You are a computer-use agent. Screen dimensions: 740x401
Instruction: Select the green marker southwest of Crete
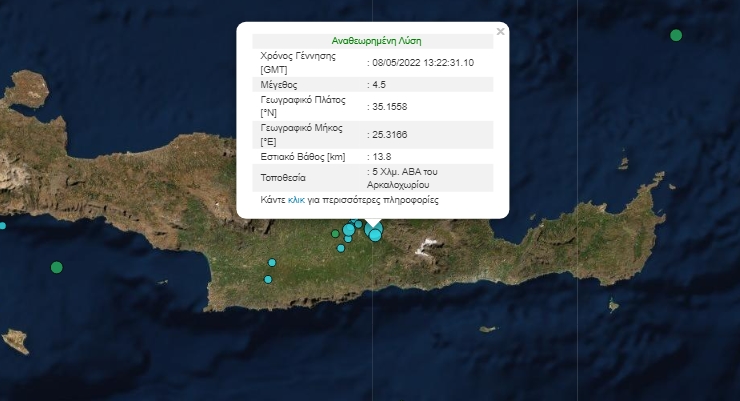click(57, 267)
